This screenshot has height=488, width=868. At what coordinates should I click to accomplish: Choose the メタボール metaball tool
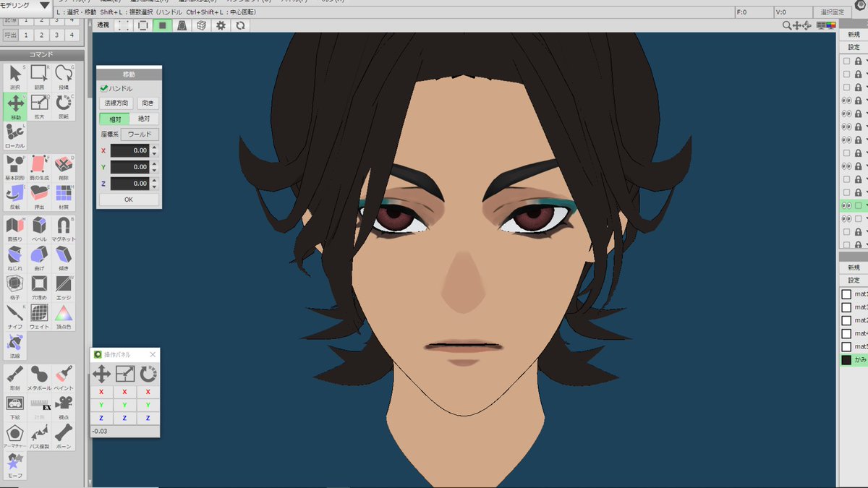[39, 377]
